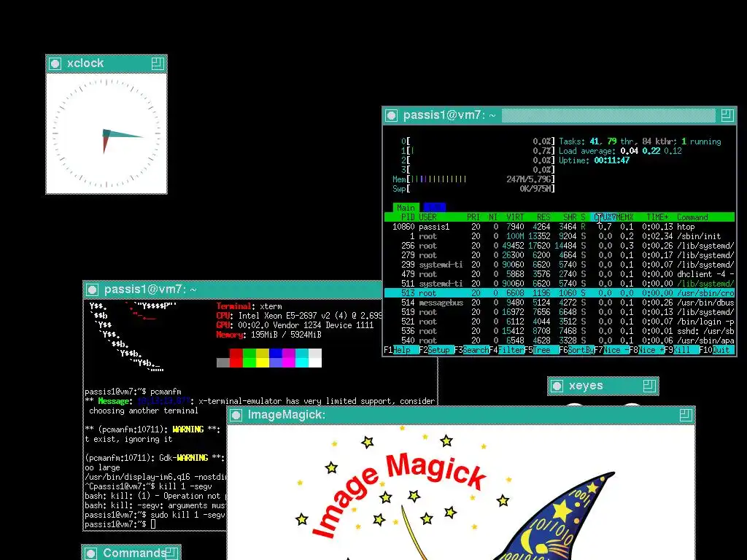Click the Swp meter in htop

473,189
